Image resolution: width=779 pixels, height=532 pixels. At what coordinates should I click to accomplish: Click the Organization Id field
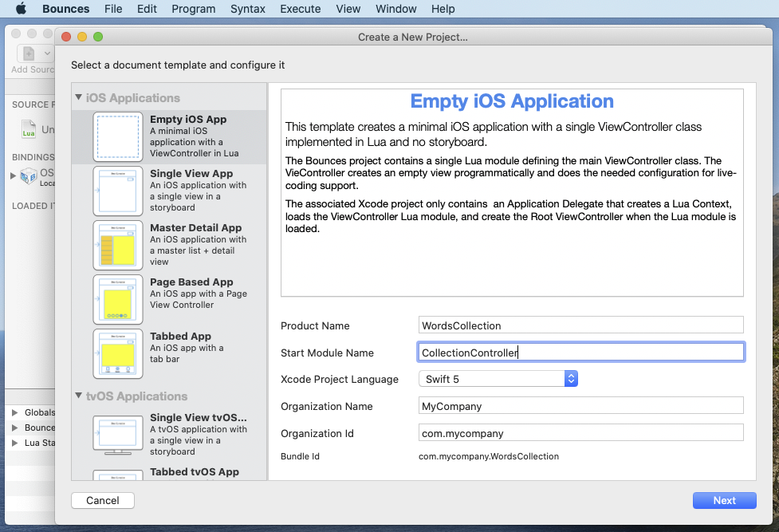point(580,432)
